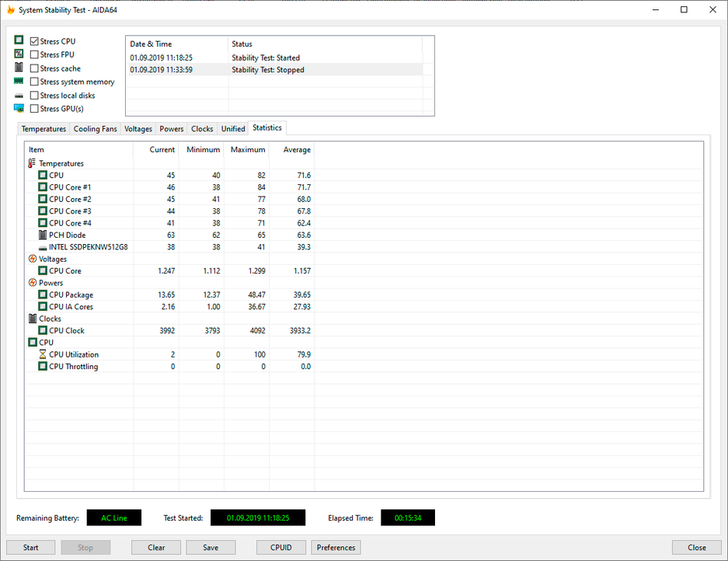The image size is (728, 561).
Task: Select the Statistics tab
Action: pos(267,127)
